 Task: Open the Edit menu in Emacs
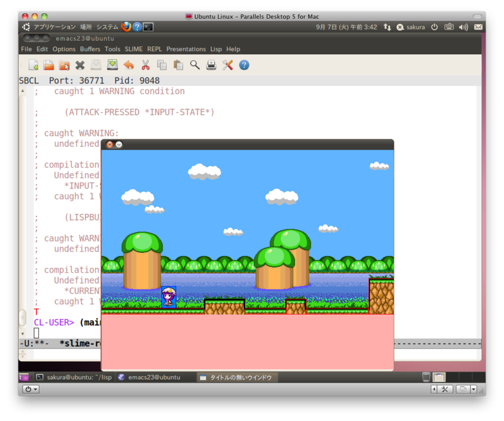(x=42, y=49)
